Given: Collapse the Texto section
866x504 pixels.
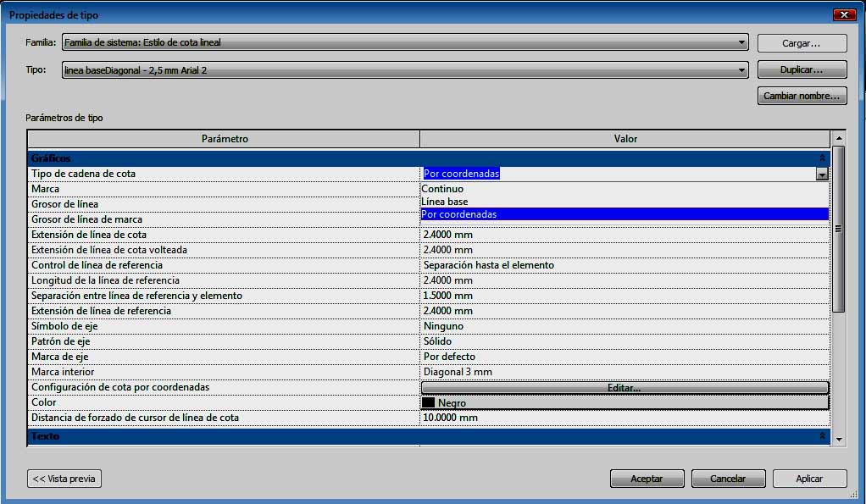Looking at the screenshot, I should point(820,436).
